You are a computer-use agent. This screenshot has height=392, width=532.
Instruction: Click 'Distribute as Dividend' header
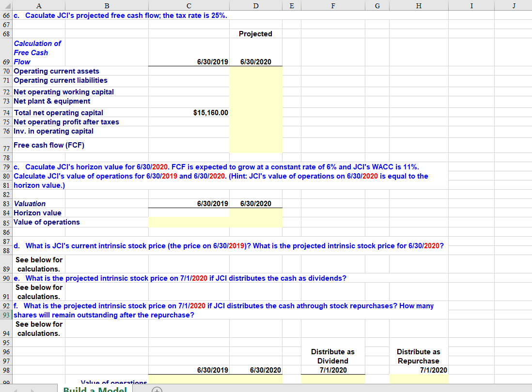tap(333, 356)
